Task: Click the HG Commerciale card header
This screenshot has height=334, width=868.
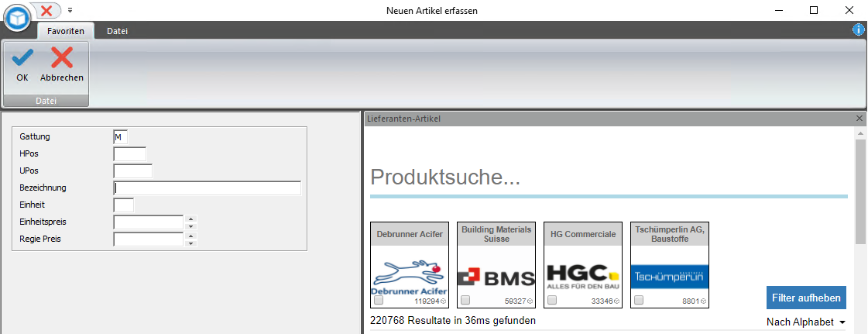Action: click(x=583, y=234)
